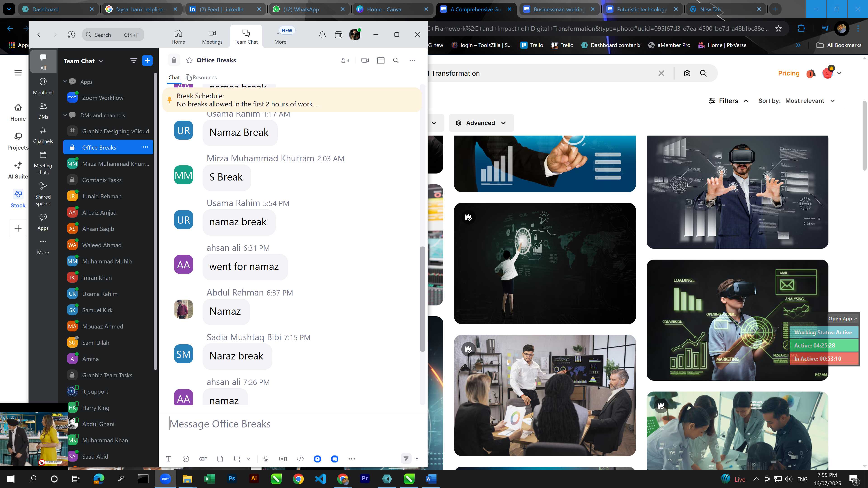Click the Windows Start button

click(11, 479)
